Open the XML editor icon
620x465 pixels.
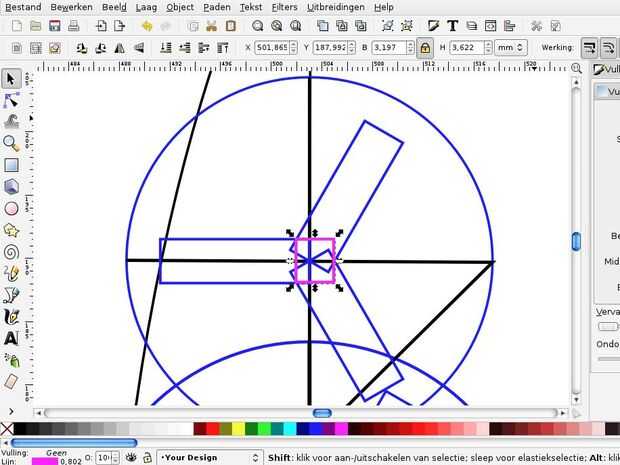tap(490, 26)
